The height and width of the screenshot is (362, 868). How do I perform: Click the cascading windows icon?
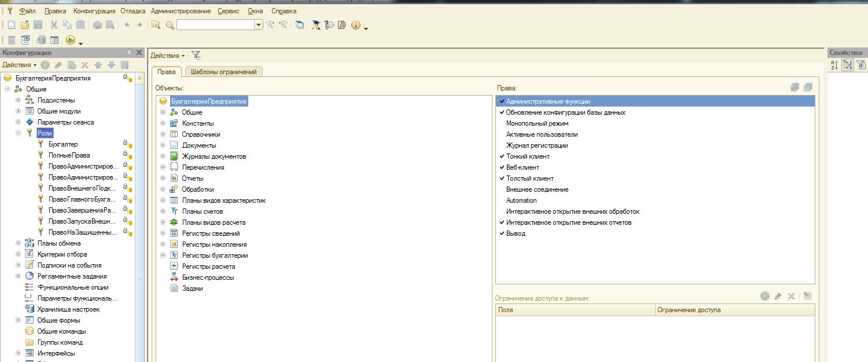click(x=299, y=25)
